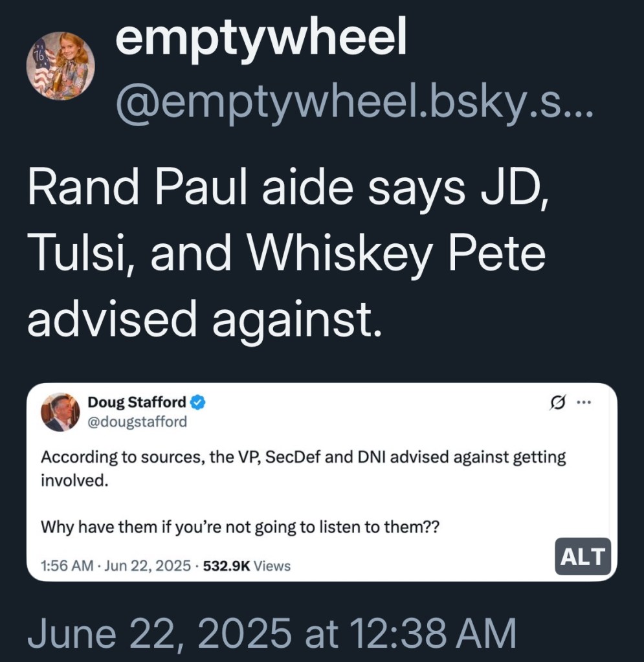Open the three-dot more options menu
The width and height of the screenshot is (644, 662).
tap(584, 403)
